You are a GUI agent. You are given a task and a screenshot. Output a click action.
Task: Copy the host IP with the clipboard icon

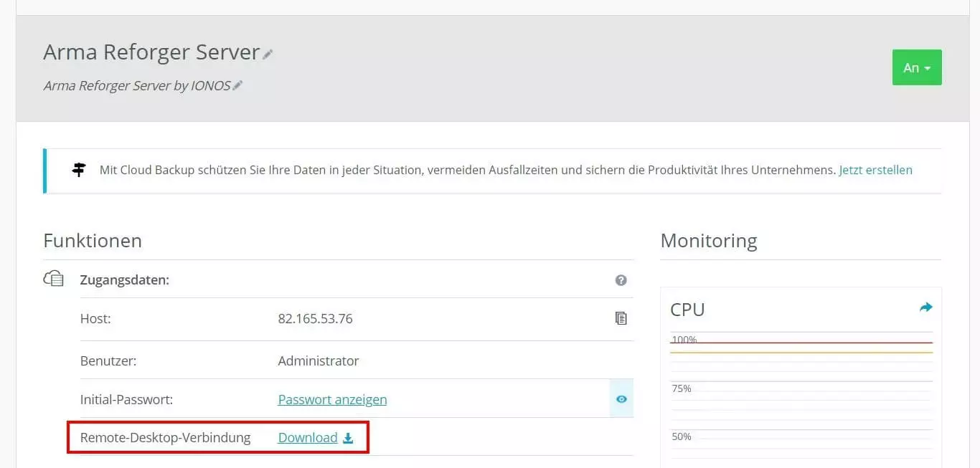pyautogui.click(x=621, y=318)
